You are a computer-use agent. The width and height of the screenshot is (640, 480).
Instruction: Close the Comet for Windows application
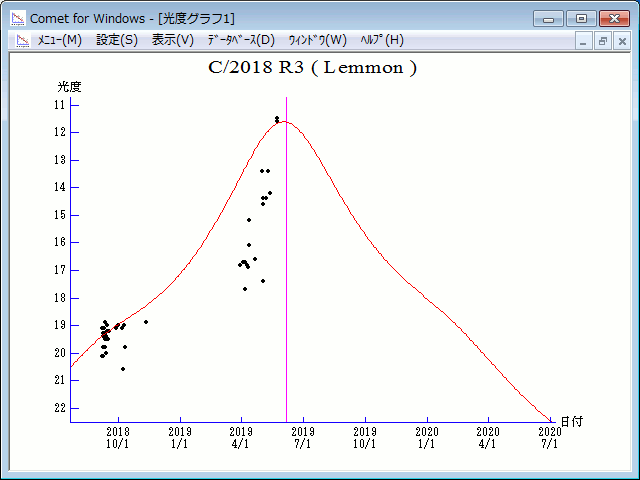(x=614, y=18)
